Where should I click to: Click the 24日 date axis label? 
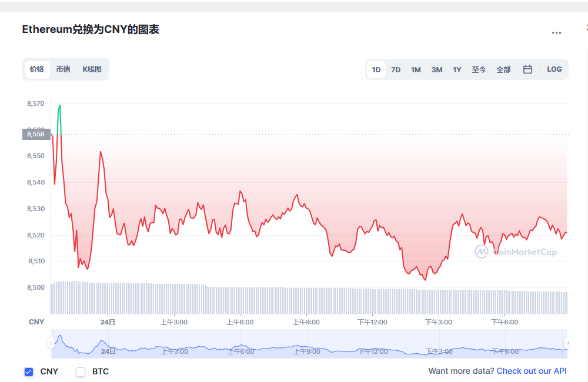[x=108, y=322]
